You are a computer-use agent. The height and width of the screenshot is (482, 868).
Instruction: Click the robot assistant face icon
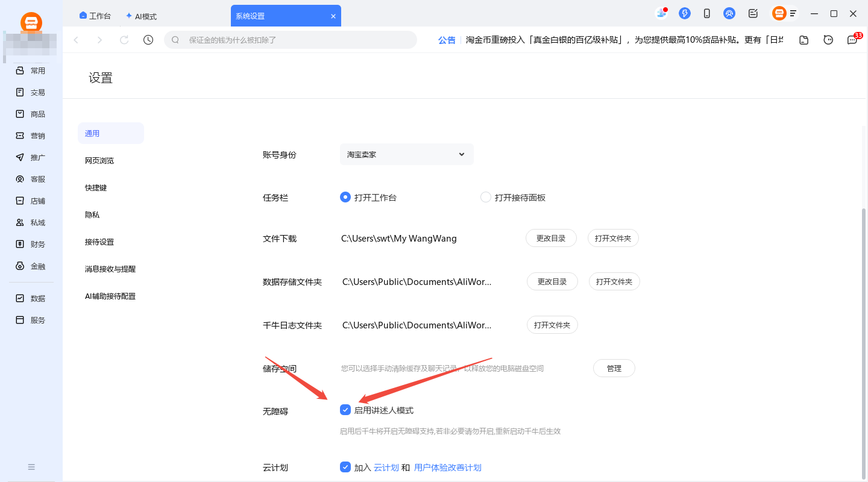[x=828, y=40]
